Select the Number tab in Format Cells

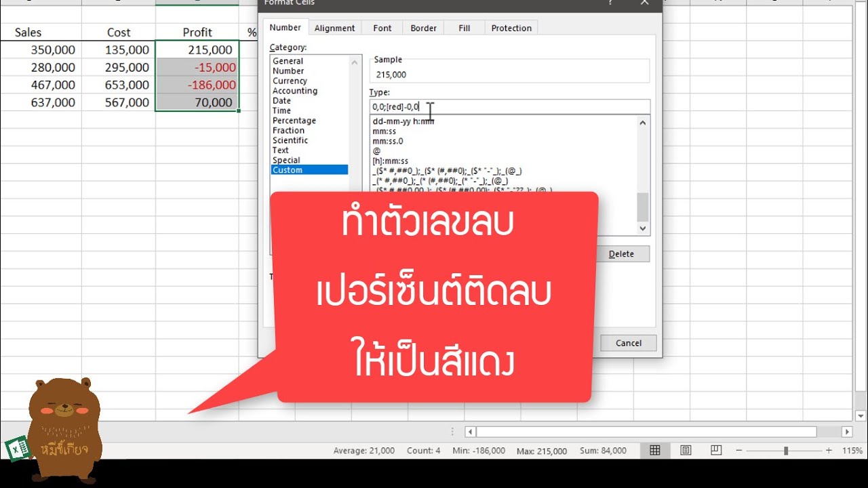tap(285, 27)
